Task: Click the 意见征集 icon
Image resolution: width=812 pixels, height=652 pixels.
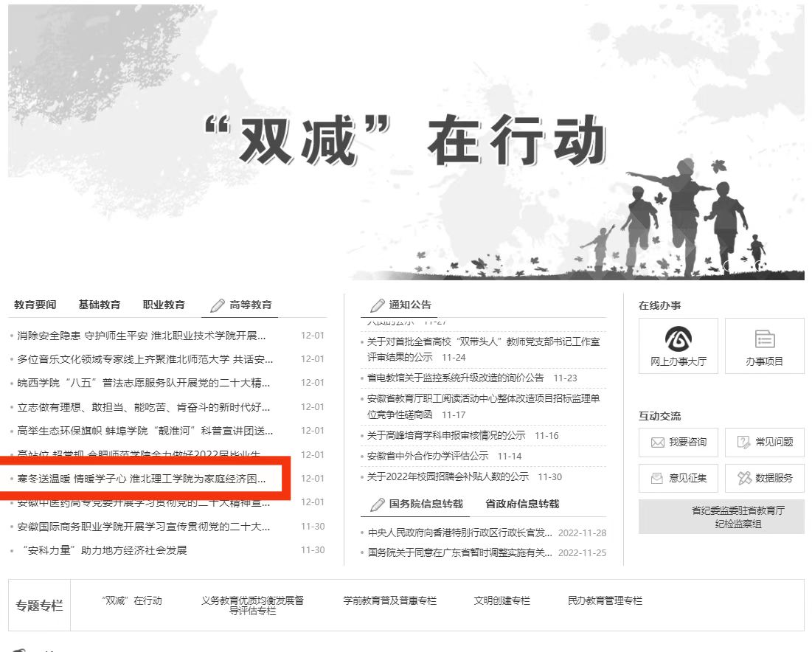Action: (657, 479)
